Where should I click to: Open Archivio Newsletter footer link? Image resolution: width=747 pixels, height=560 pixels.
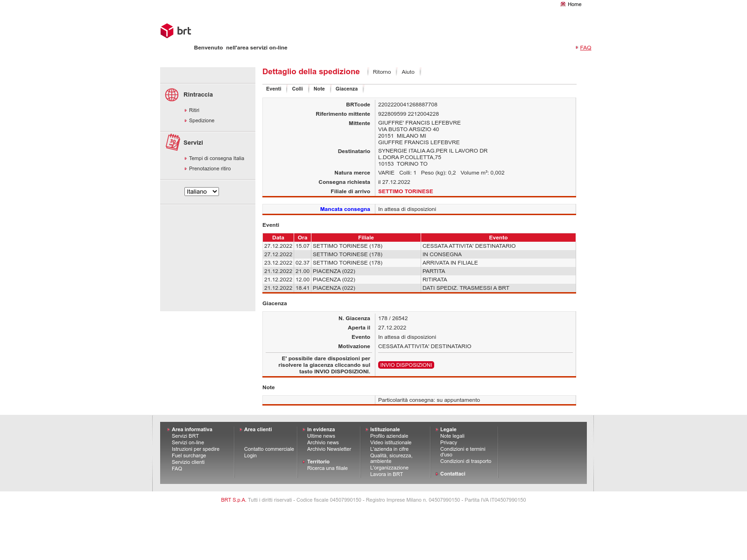[329, 449]
